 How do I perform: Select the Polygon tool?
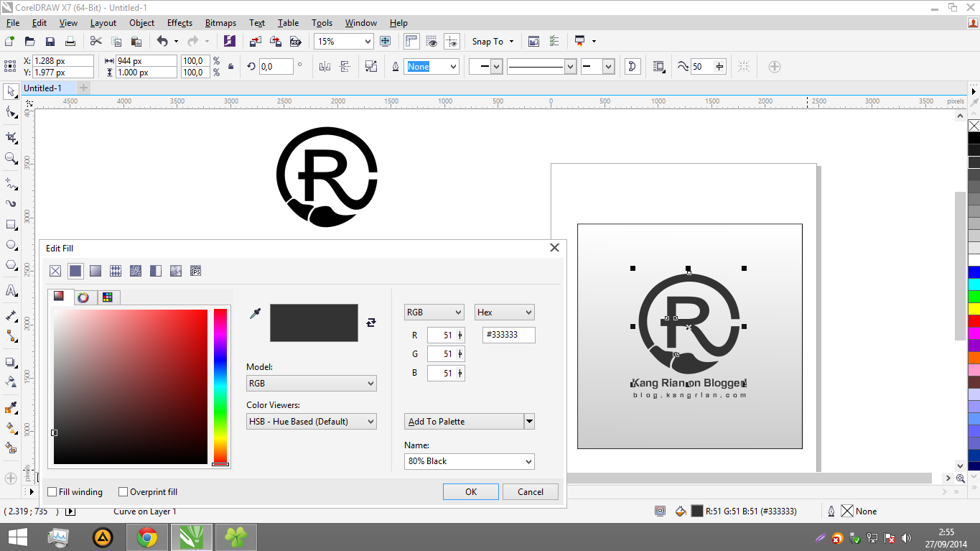coord(11,266)
